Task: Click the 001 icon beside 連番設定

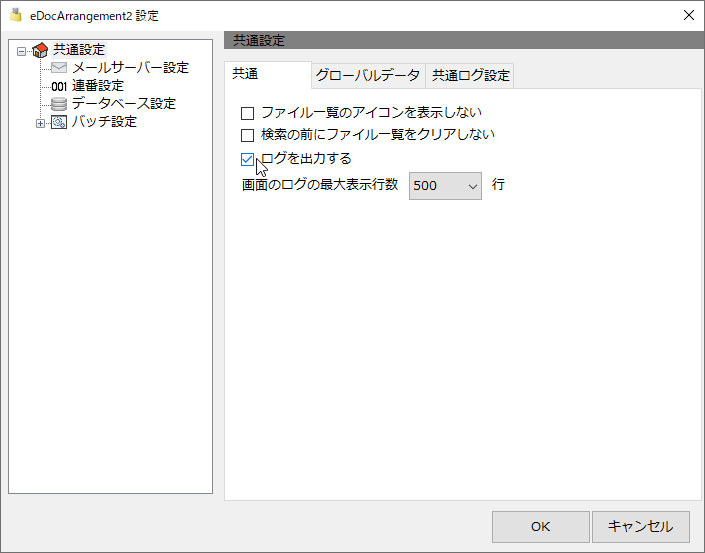Action: [x=59, y=86]
